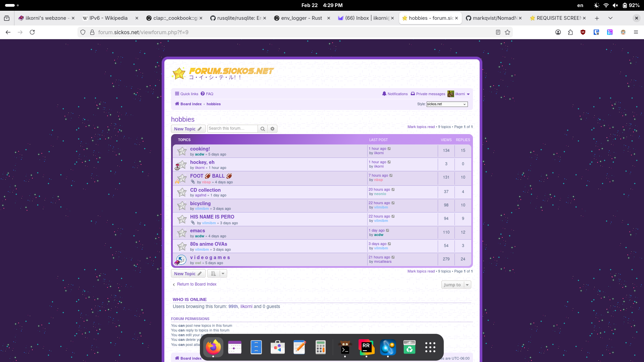The image size is (644, 362).
Task: Follow the Return to Board Index link
Action: [197, 284]
